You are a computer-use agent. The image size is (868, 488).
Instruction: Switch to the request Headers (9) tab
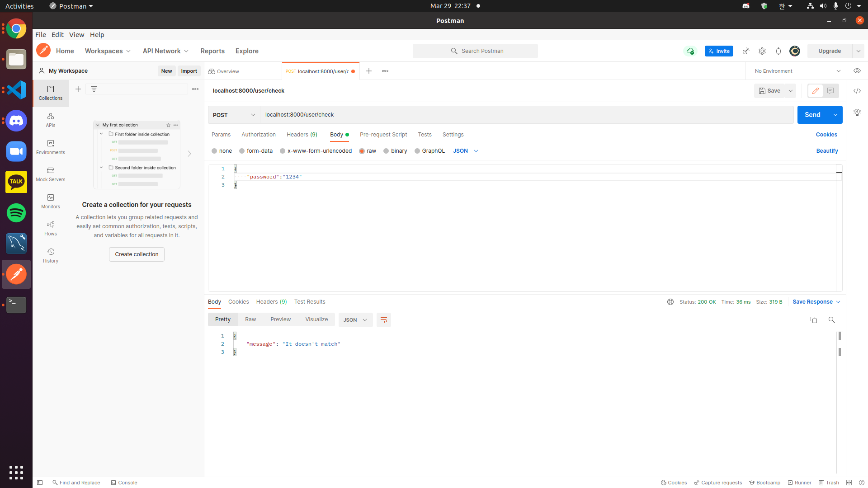tap(302, 135)
